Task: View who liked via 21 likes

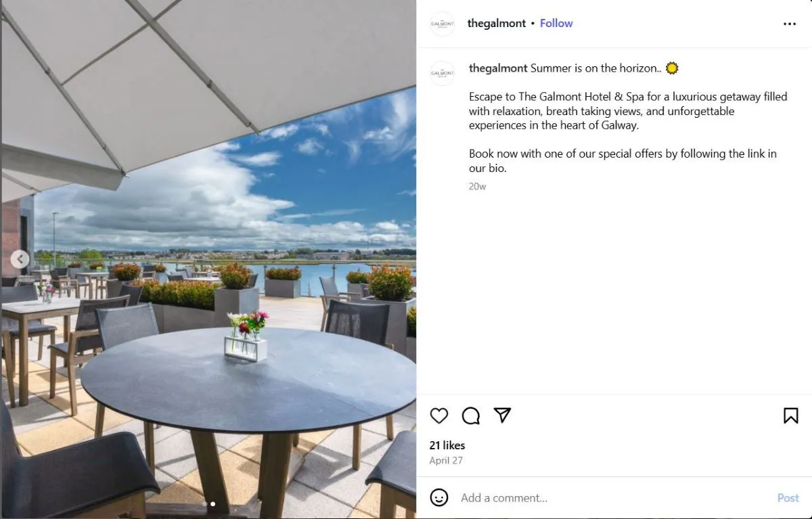Action: (447, 445)
